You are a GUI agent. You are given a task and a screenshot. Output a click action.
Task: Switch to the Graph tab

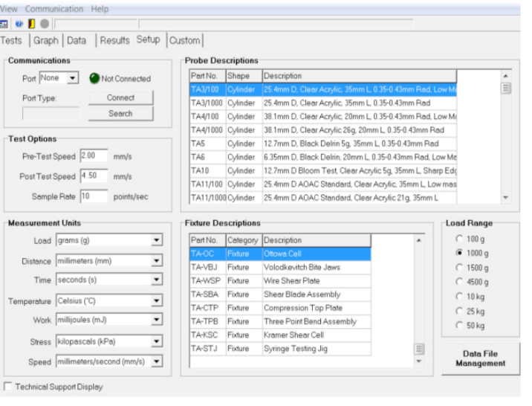click(x=45, y=40)
